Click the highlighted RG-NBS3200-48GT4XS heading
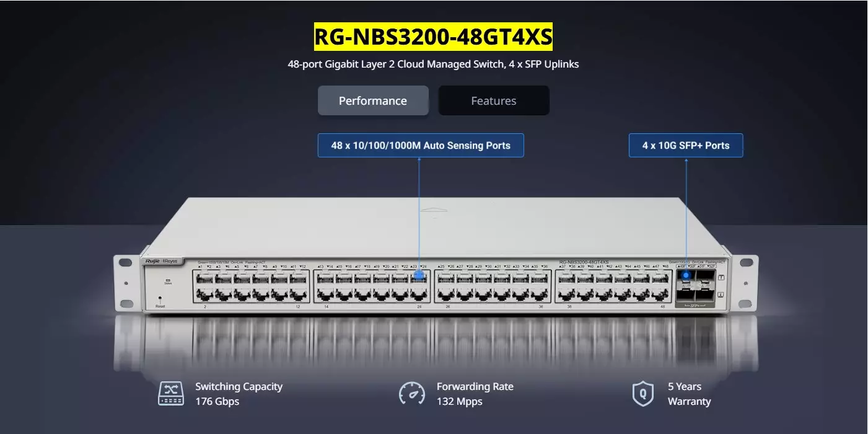Image resolution: width=868 pixels, height=434 pixels. click(433, 37)
